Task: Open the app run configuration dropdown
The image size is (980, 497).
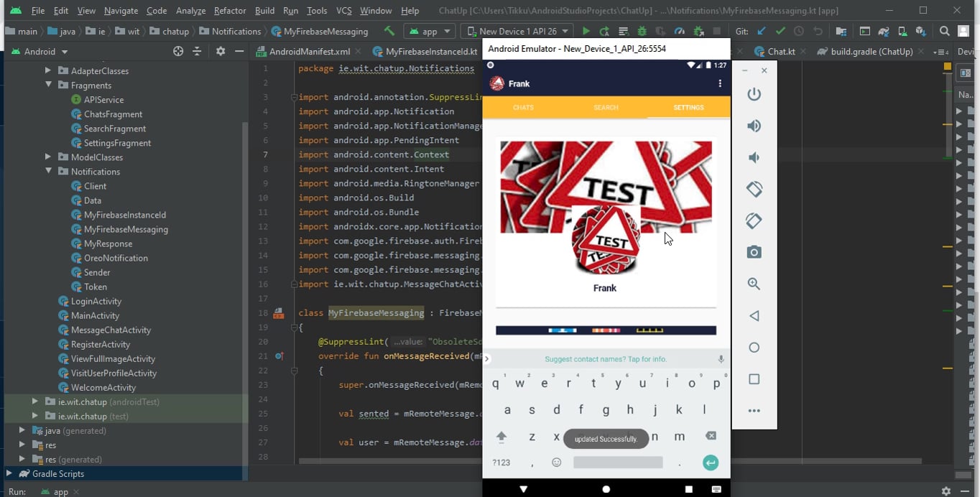Action: pyautogui.click(x=430, y=31)
